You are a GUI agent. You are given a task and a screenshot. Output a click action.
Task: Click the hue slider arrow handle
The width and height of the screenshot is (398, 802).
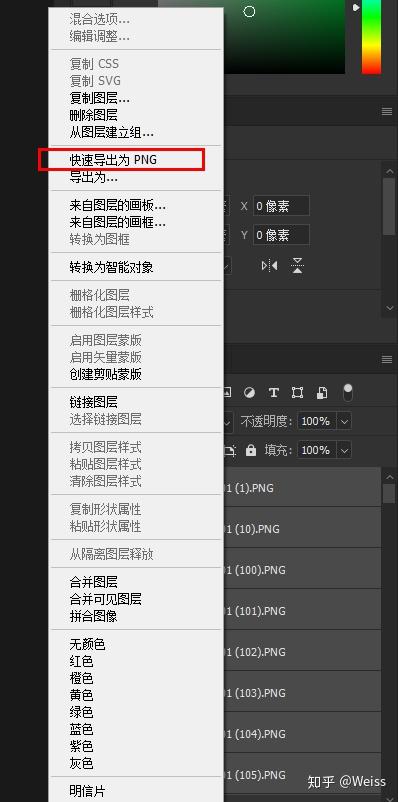[357, 8]
